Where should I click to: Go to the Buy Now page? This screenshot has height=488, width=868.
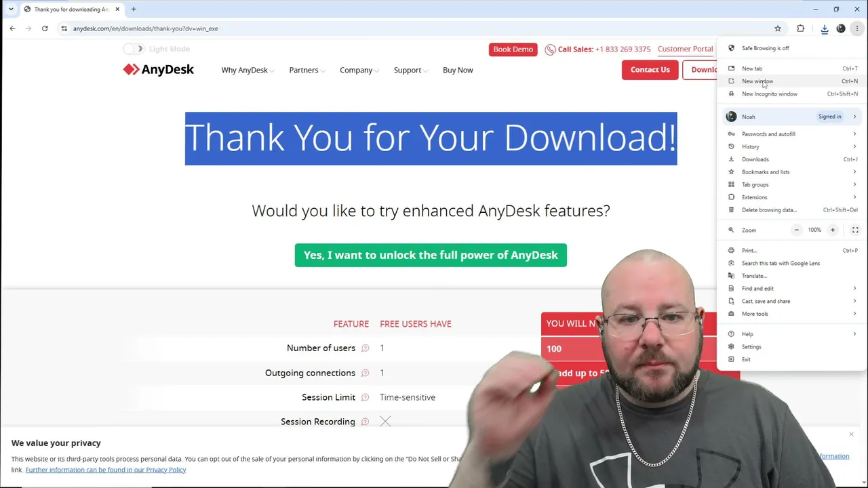458,70
